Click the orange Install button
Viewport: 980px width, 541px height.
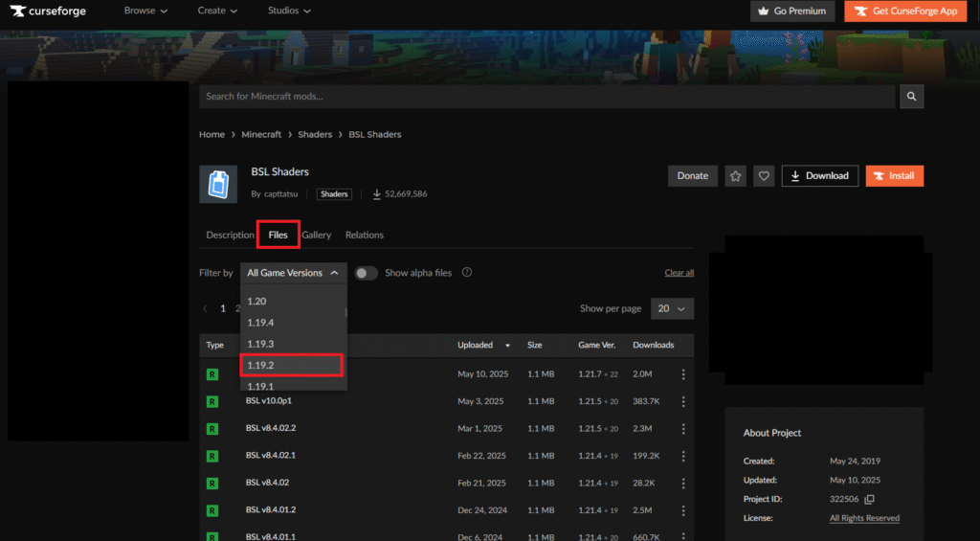click(894, 176)
